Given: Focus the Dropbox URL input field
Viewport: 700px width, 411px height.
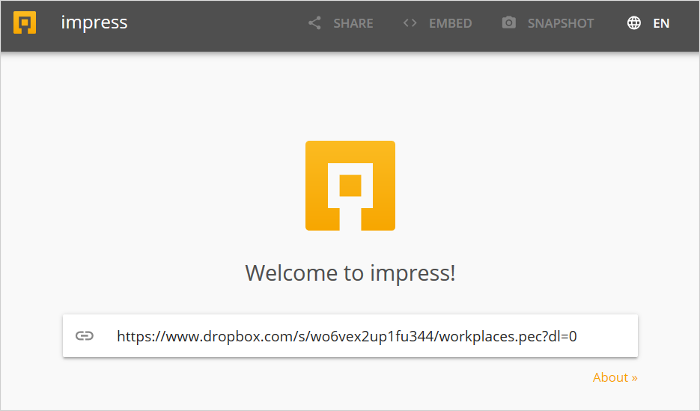Looking at the screenshot, I should click(x=350, y=336).
